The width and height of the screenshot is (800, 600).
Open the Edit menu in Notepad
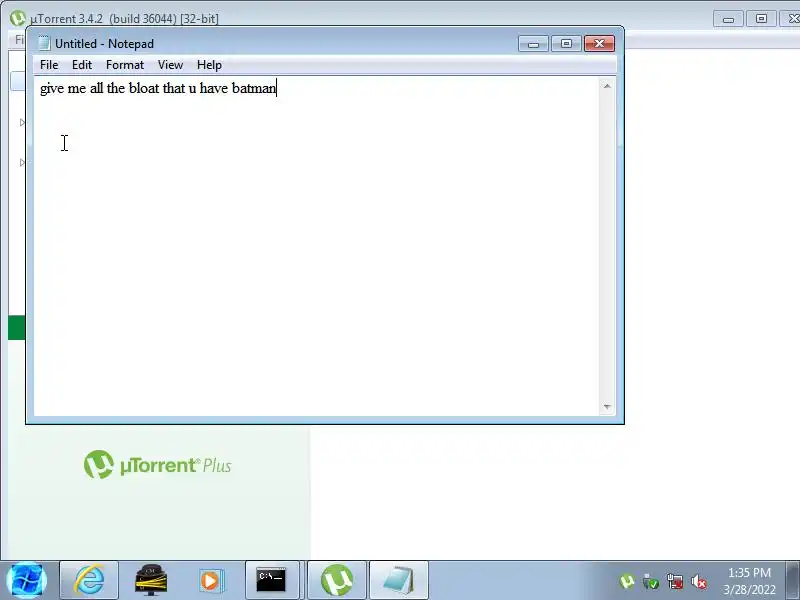[x=82, y=65]
